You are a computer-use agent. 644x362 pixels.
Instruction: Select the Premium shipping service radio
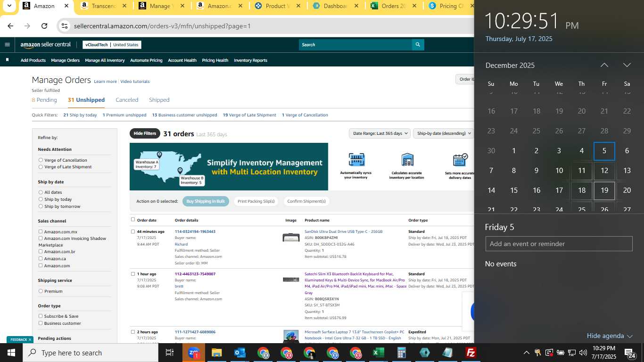41,291
